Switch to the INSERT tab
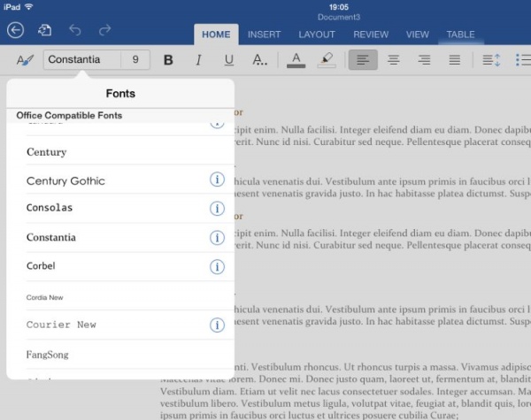The height and width of the screenshot is (420, 531). [264, 34]
